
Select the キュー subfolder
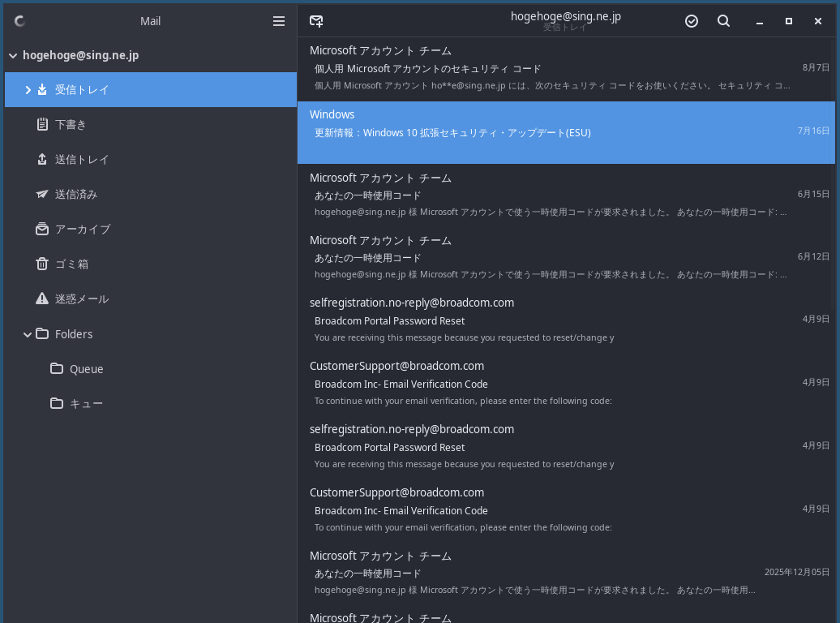pos(151,403)
